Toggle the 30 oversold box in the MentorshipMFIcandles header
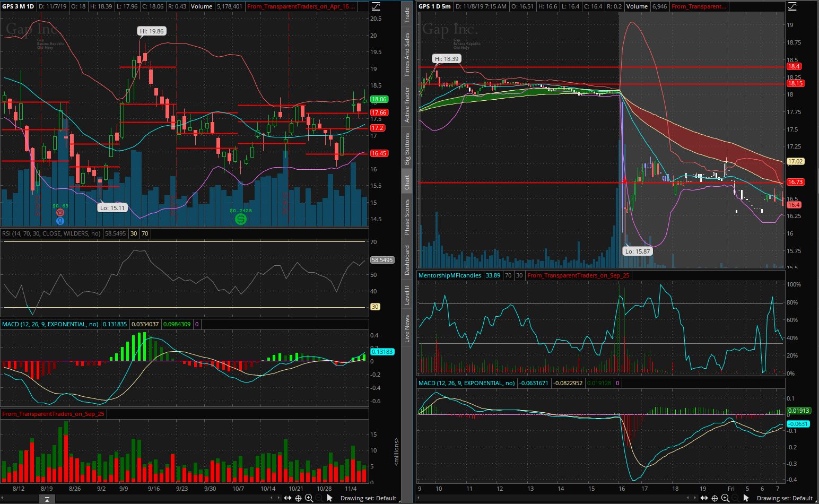Viewport: 819px width, 504px height. point(519,275)
